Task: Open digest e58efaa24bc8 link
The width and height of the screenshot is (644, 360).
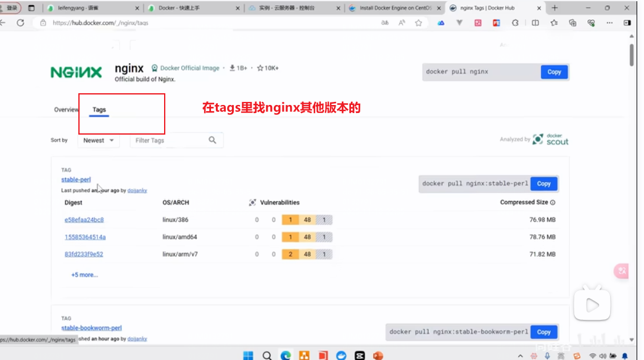Action: [x=84, y=220]
